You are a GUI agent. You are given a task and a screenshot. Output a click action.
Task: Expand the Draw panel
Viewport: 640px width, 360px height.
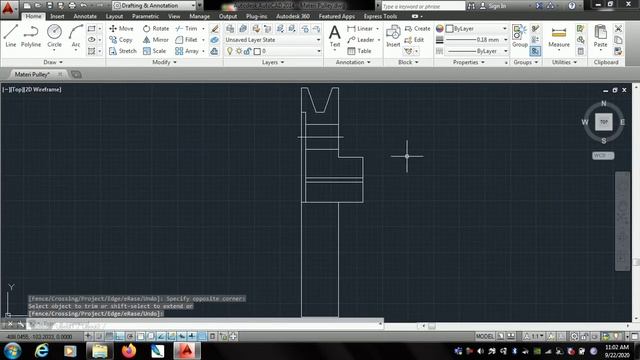[53, 62]
